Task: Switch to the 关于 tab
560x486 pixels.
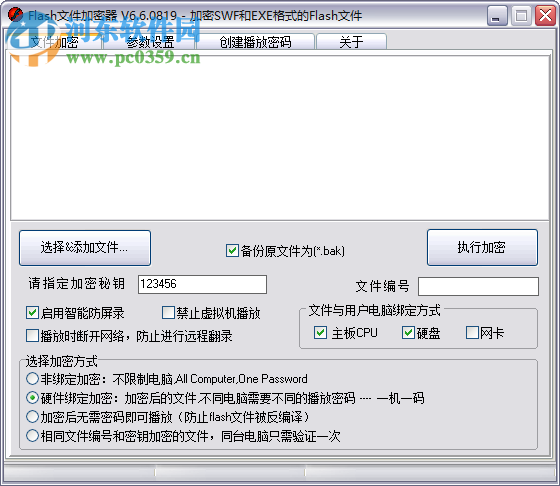Action: (x=351, y=42)
